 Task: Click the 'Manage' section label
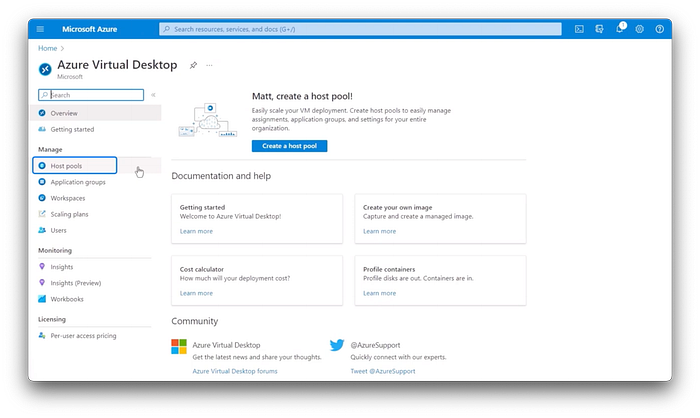[x=50, y=150]
